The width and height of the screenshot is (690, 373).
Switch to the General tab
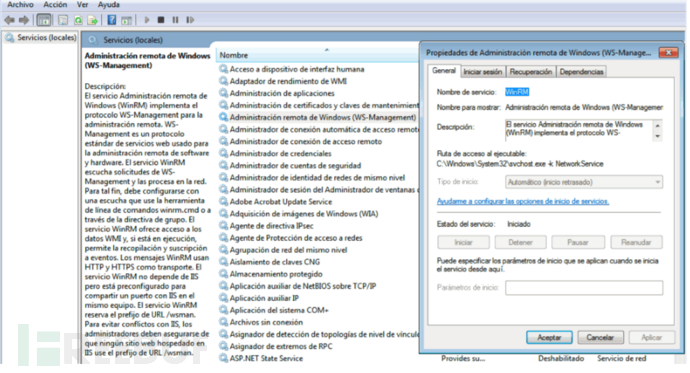[444, 71]
